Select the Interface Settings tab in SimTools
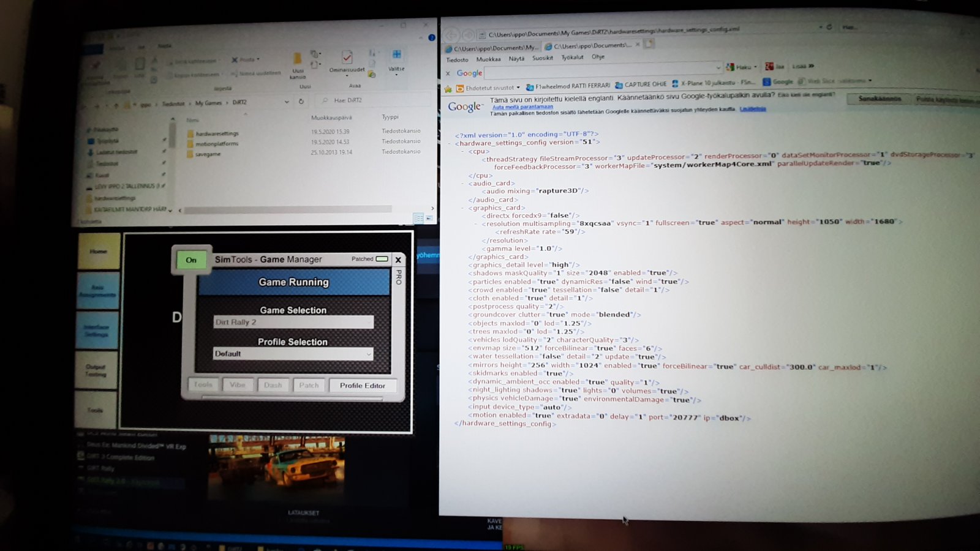This screenshot has width=980, height=551. [97, 331]
